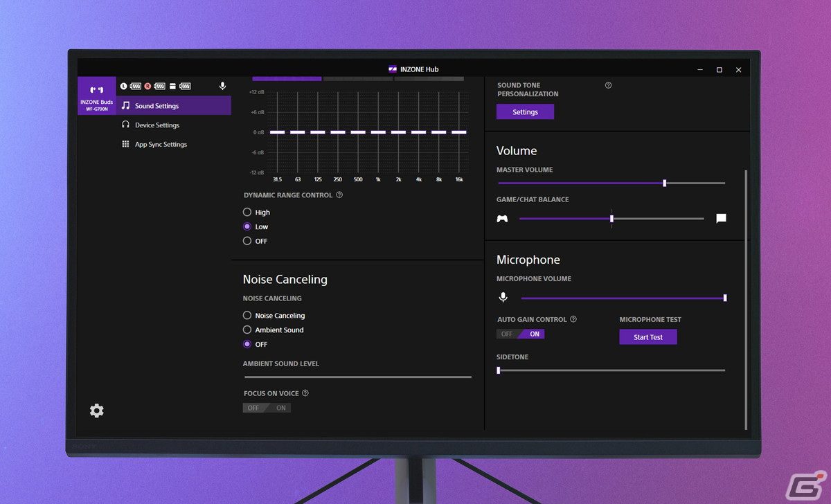Click the 4k equalizer band handle
831x504 pixels.
tap(418, 132)
